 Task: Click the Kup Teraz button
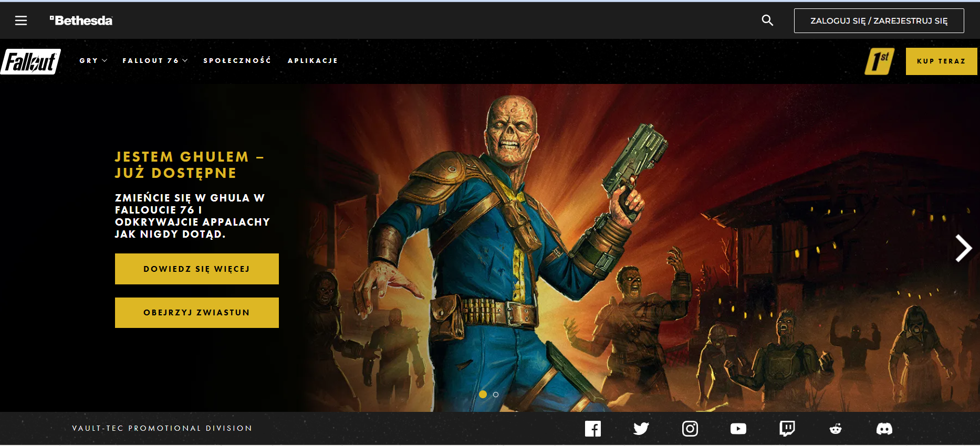click(x=941, y=61)
